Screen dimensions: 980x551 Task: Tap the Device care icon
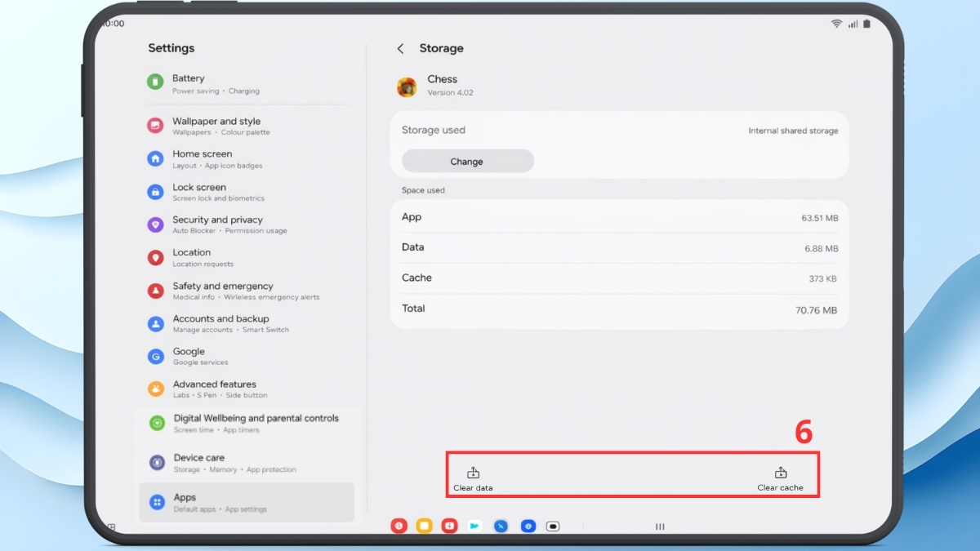[x=157, y=463]
